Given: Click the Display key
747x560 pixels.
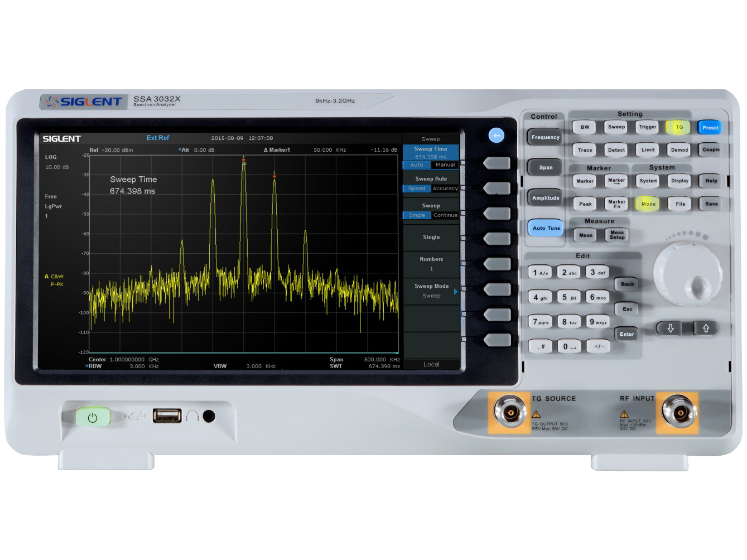Looking at the screenshot, I should 679,181.
